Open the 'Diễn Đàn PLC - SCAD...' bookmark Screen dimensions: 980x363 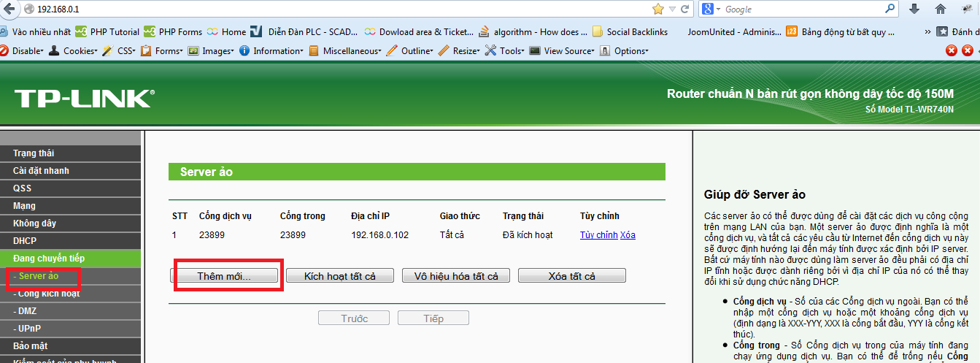pos(304,32)
